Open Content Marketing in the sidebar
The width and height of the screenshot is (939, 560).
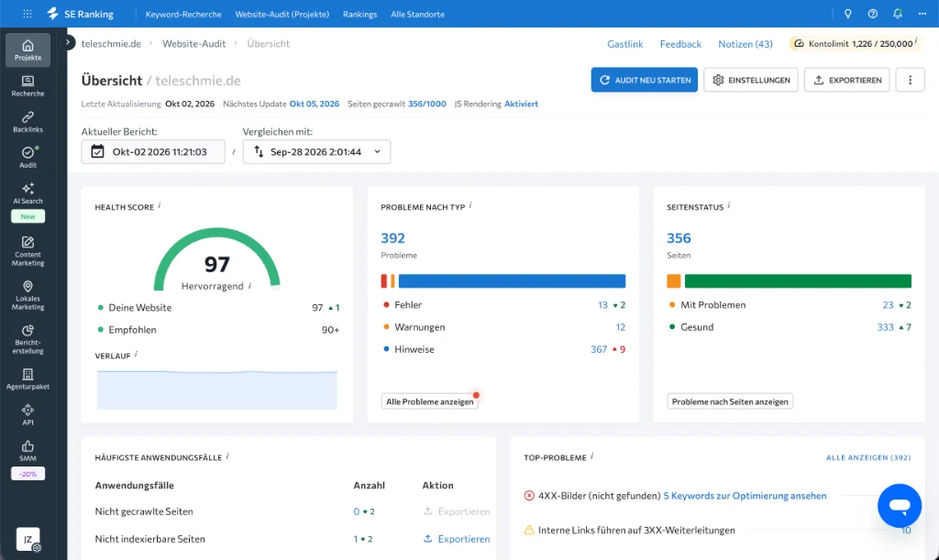(x=28, y=251)
